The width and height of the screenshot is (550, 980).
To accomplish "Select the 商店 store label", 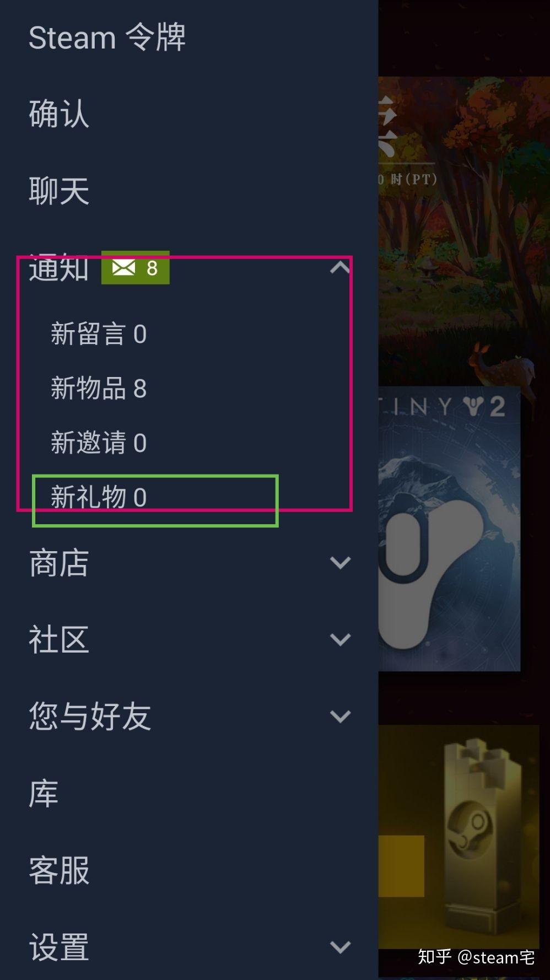I will click(x=59, y=563).
